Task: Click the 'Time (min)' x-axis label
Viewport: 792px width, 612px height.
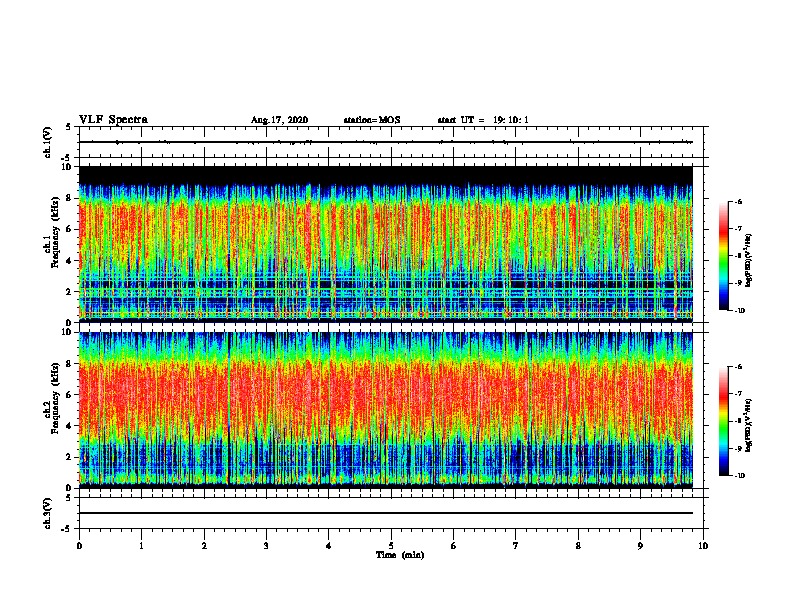Action: click(400, 555)
